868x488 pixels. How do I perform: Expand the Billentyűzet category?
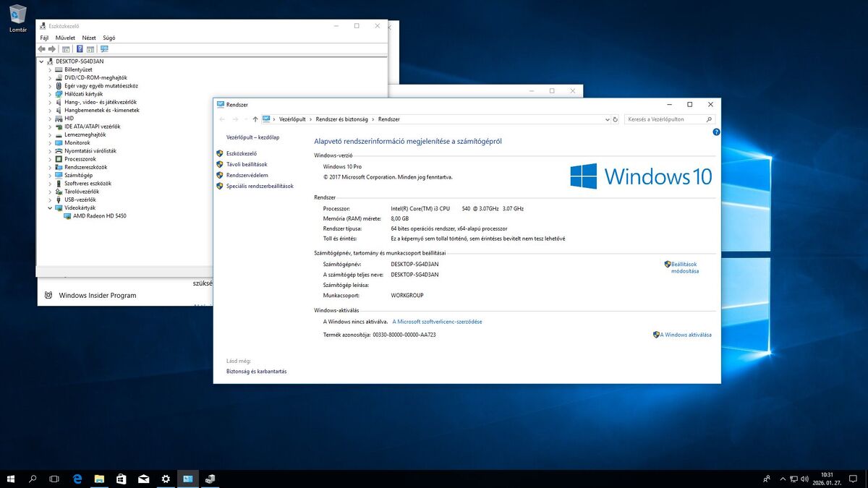pos(50,69)
